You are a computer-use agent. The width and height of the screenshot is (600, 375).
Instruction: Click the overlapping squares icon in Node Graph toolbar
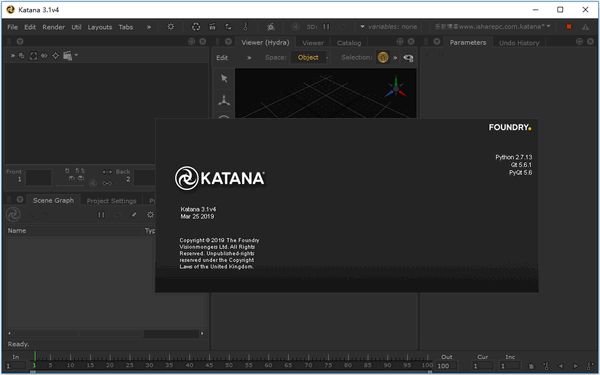coord(22,56)
